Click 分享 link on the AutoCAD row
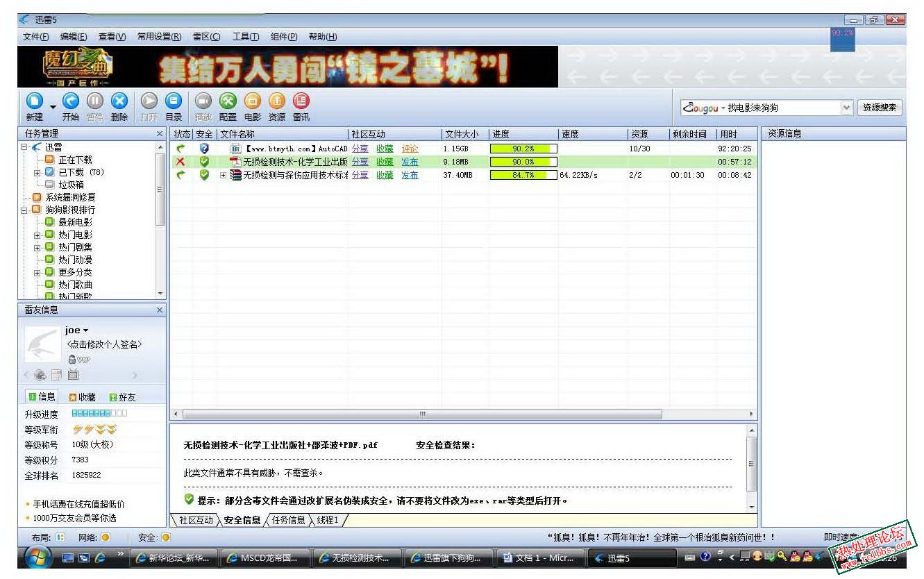Image resolution: width=924 pixels, height=579 pixels. coord(360,149)
